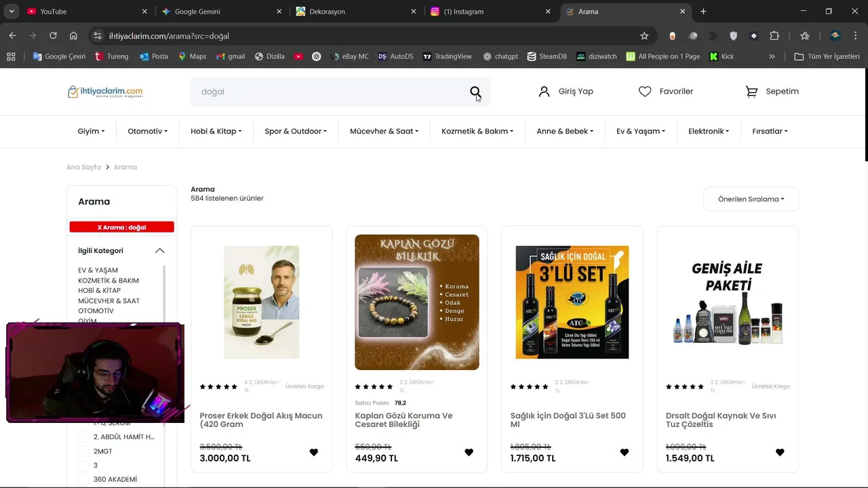Select the HOBİ & KİTAP category
Image resolution: width=868 pixels, height=488 pixels.
[x=99, y=291]
